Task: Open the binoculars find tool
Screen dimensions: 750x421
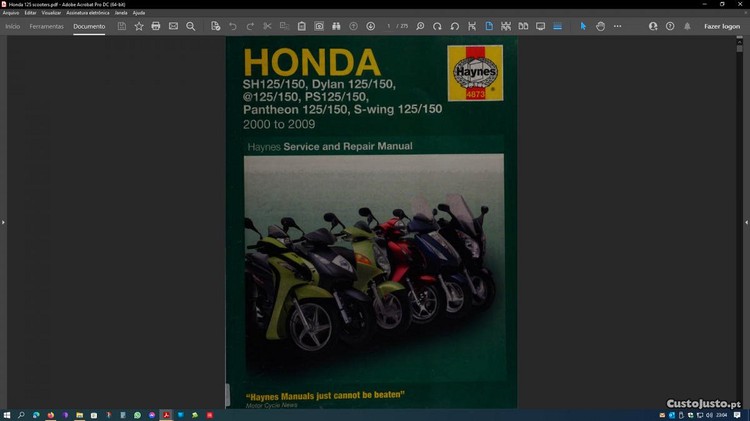Action: point(336,26)
